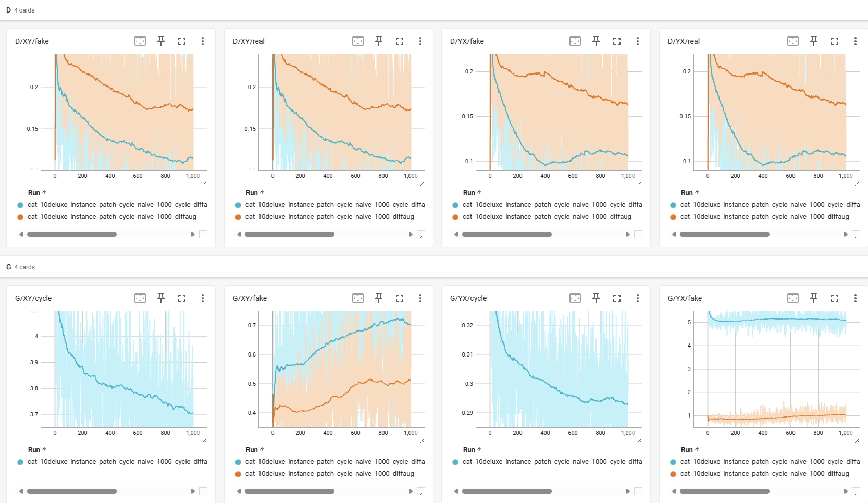The height and width of the screenshot is (503, 868).
Task: Open more options menu for D/YX/real
Action: click(855, 41)
